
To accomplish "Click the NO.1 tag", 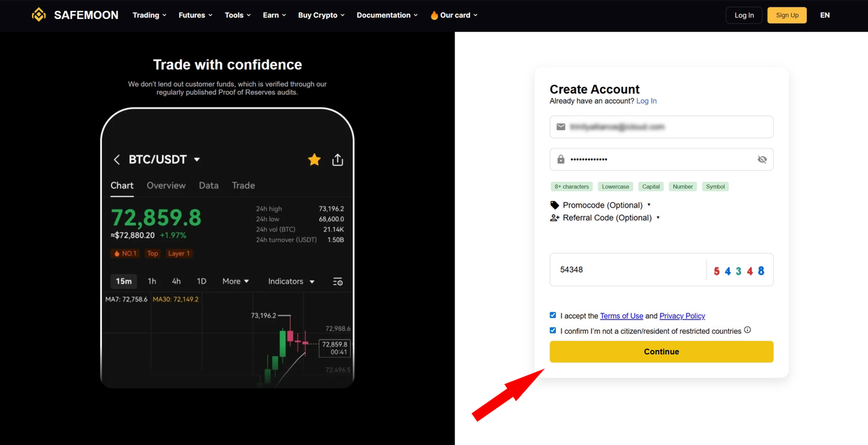I will [125, 254].
